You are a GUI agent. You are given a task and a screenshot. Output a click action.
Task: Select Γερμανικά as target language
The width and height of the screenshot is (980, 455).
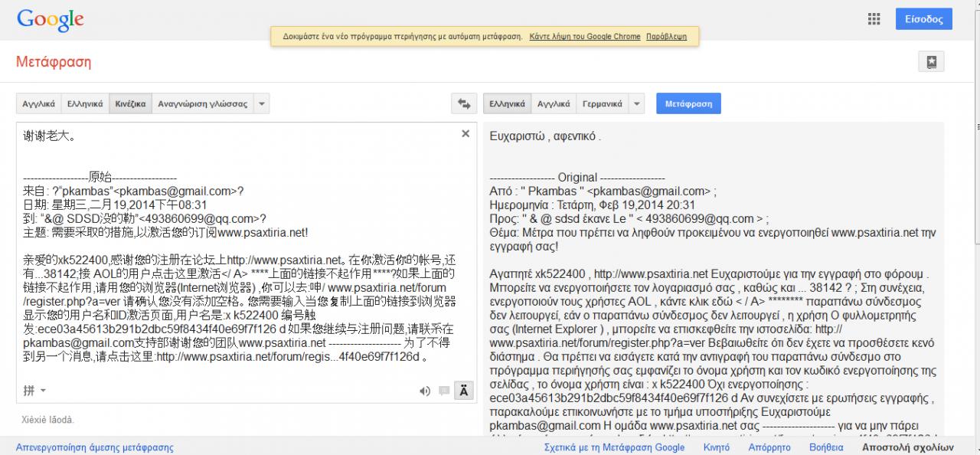[602, 103]
